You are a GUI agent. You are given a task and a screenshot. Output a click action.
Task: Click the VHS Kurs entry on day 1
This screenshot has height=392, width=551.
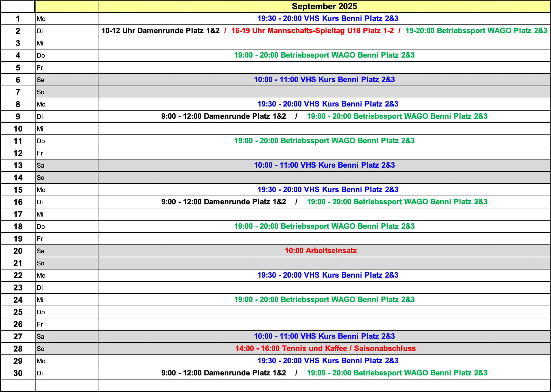click(328, 18)
